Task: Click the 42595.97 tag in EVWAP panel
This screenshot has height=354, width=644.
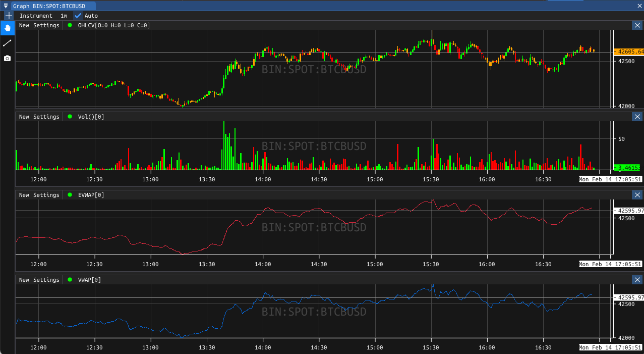Action: pos(629,211)
